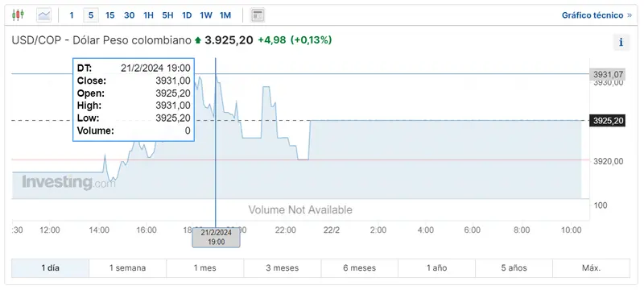Switch to candlestick chart type icon
The height and width of the screenshot is (290, 644).
[x=18, y=15]
